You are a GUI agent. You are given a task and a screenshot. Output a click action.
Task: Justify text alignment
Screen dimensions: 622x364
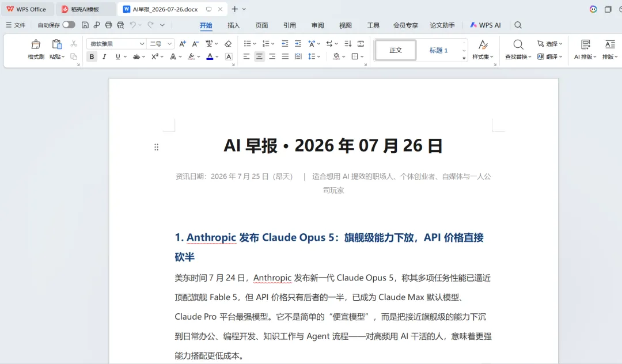[x=285, y=56]
